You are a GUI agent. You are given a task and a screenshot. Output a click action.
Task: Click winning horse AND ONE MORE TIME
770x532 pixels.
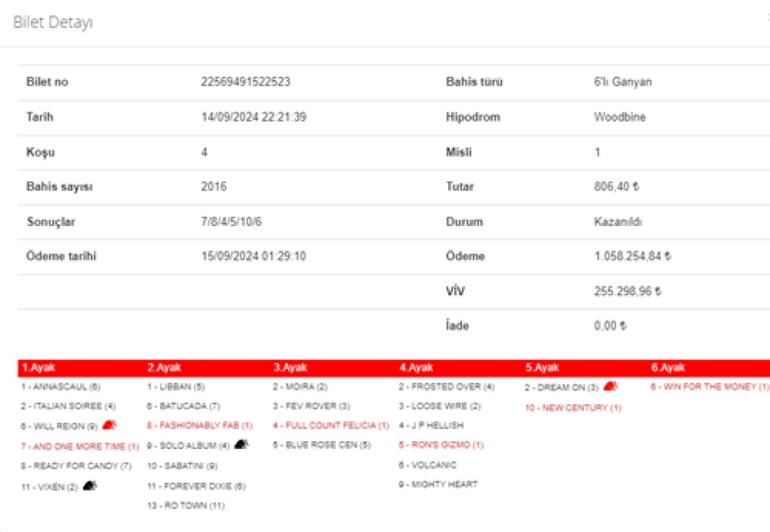[x=79, y=447]
